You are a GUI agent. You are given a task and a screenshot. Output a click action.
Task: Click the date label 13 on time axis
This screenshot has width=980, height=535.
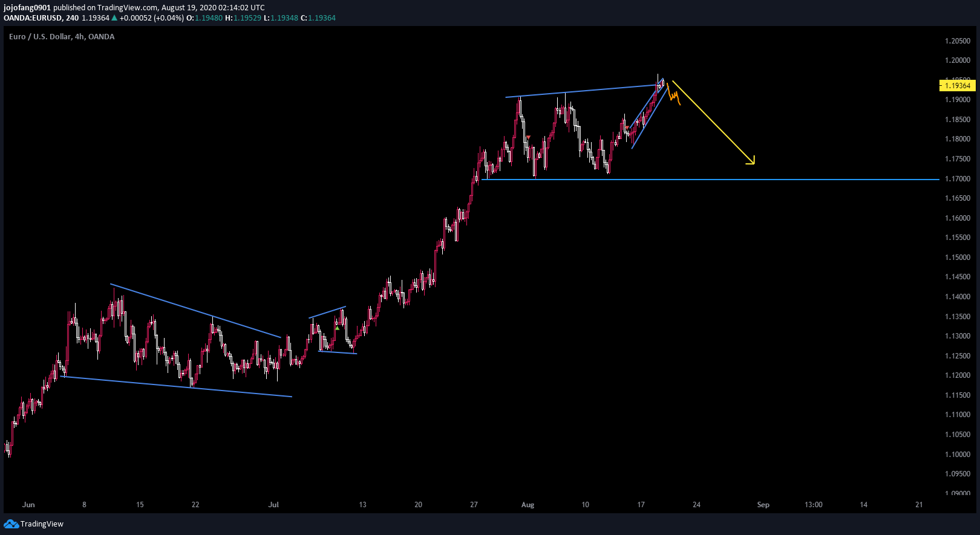coord(362,505)
